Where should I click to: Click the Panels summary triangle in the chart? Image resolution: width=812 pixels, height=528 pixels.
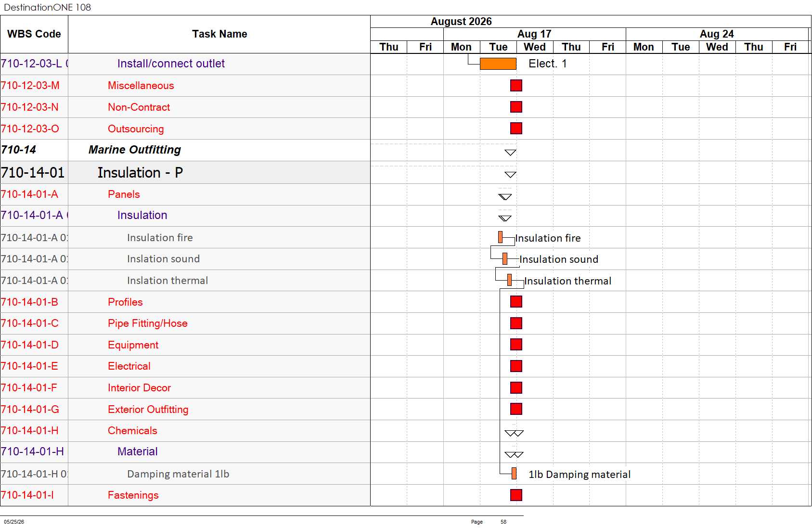(505, 197)
